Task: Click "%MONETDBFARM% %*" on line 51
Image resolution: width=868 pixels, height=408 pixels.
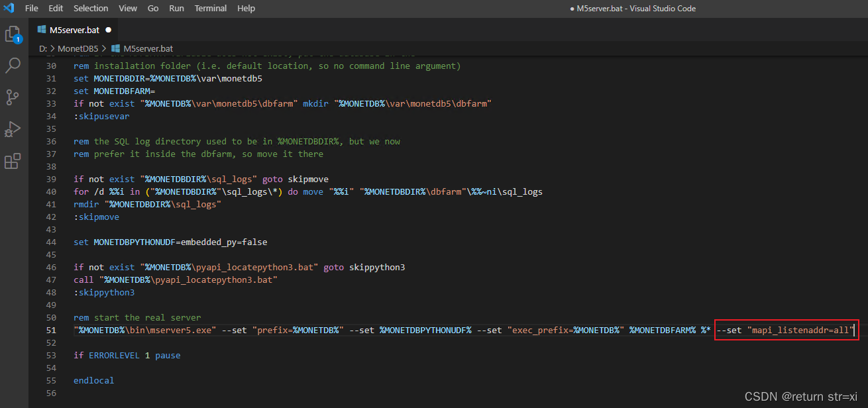Action: 670,330
